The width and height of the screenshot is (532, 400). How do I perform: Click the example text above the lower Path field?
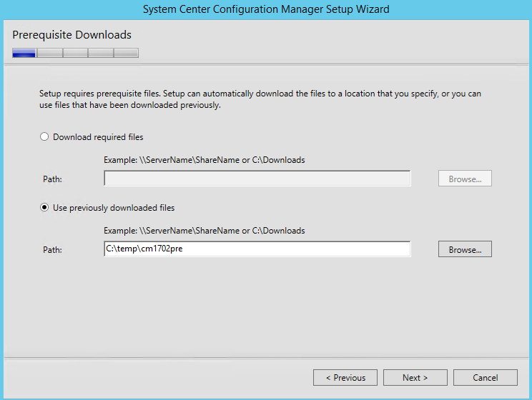(x=205, y=231)
